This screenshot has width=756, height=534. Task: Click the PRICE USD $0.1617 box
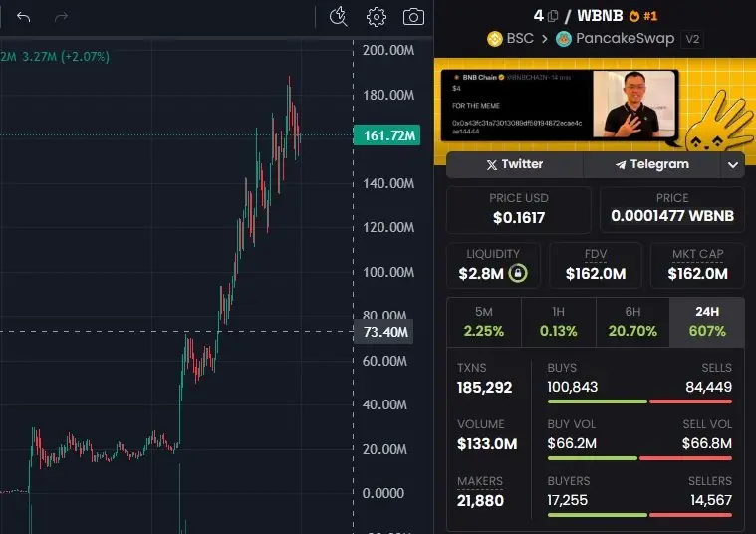519,210
